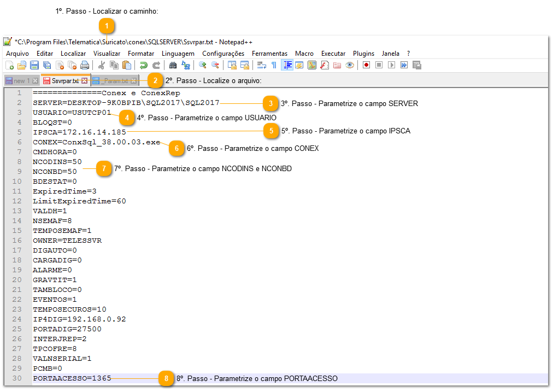553x392 pixels.
Task: Click the New file toolbar icon
Action: pos(9,65)
